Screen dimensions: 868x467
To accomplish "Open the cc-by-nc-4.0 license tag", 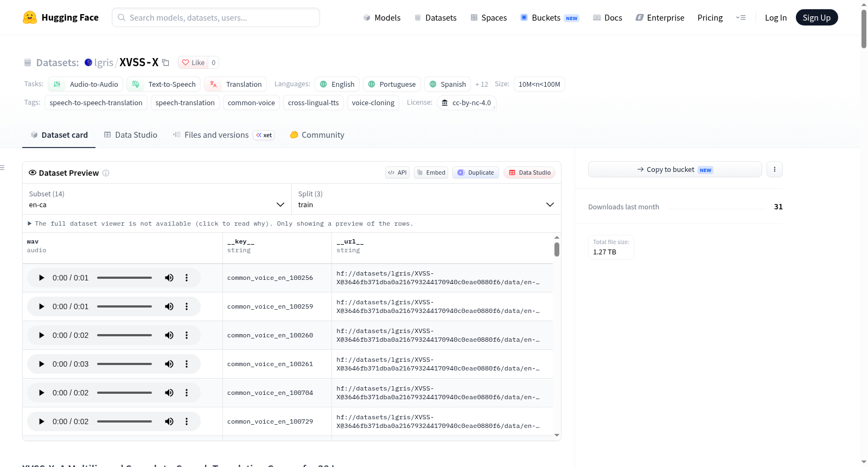I will pyautogui.click(x=467, y=103).
